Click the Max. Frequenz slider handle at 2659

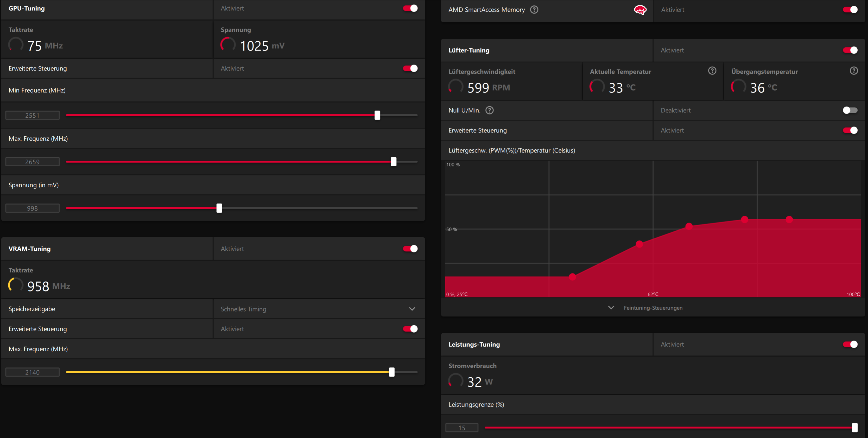click(x=393, y=162)
